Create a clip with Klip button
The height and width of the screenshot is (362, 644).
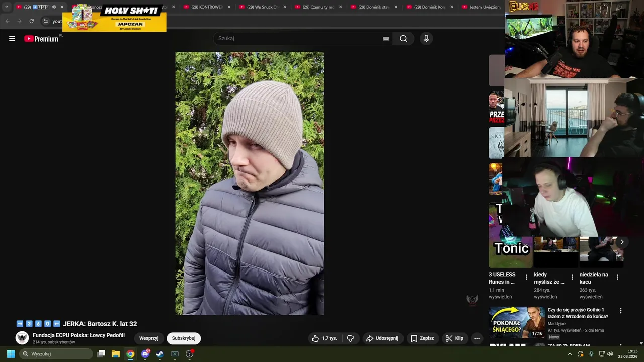click(x=454, y=338)
